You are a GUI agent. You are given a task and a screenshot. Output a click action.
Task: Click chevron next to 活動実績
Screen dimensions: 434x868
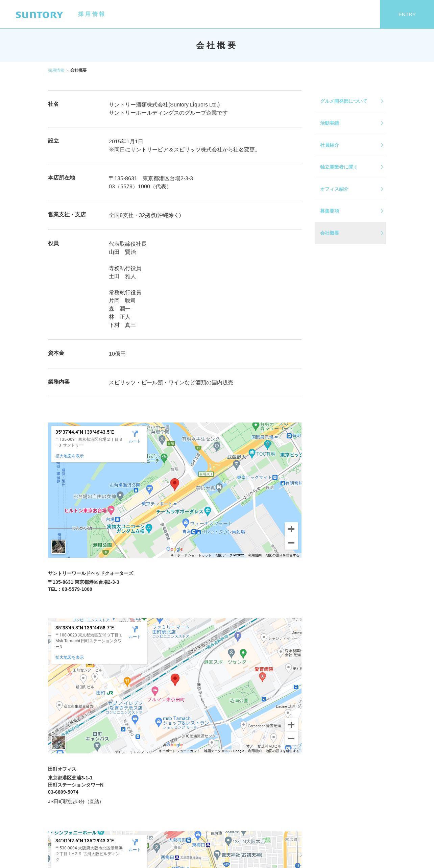[x=382, y=123]
